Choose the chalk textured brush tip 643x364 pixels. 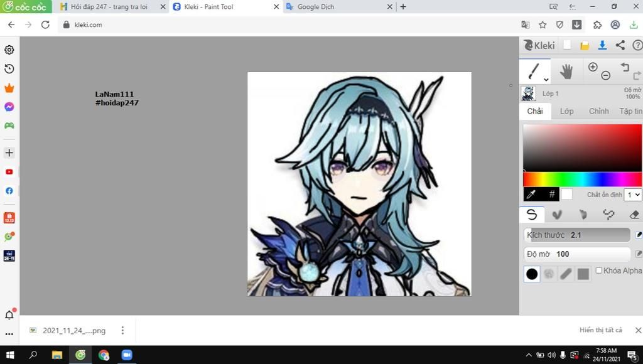click(549, 274)
